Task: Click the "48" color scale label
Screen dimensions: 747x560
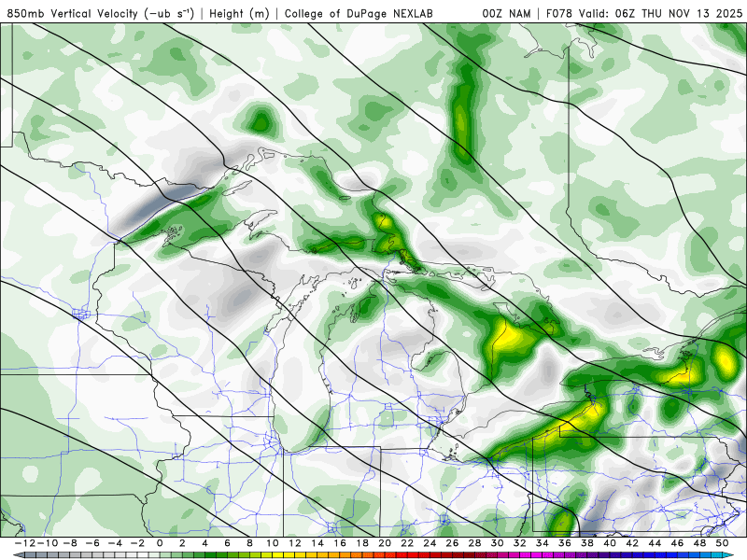Action: click(x=699, y=543)
